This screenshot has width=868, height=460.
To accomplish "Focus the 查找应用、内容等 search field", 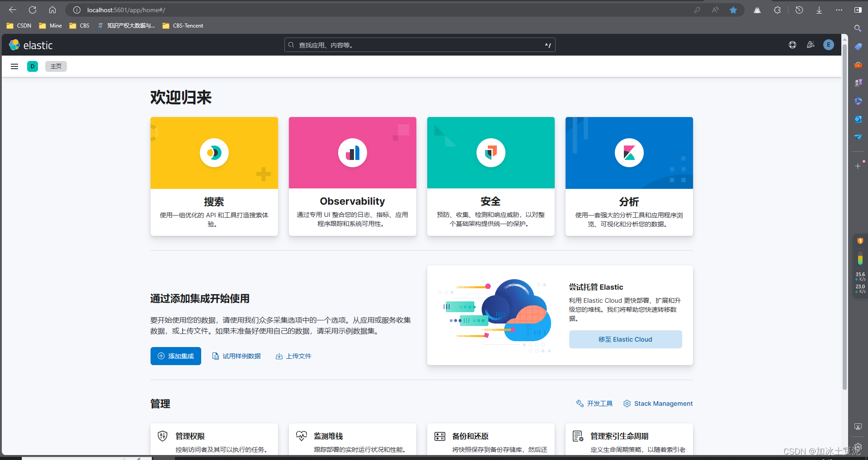I will (420, 45).
